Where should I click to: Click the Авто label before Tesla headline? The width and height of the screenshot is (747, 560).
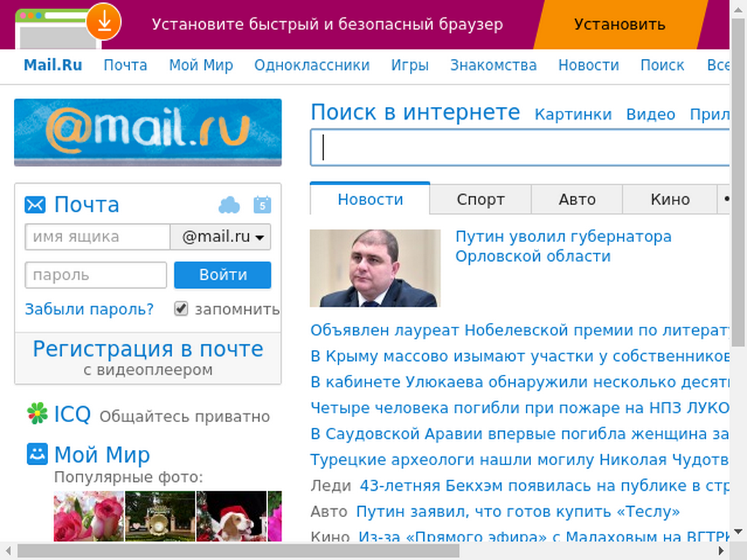click(x=329, y=511)
